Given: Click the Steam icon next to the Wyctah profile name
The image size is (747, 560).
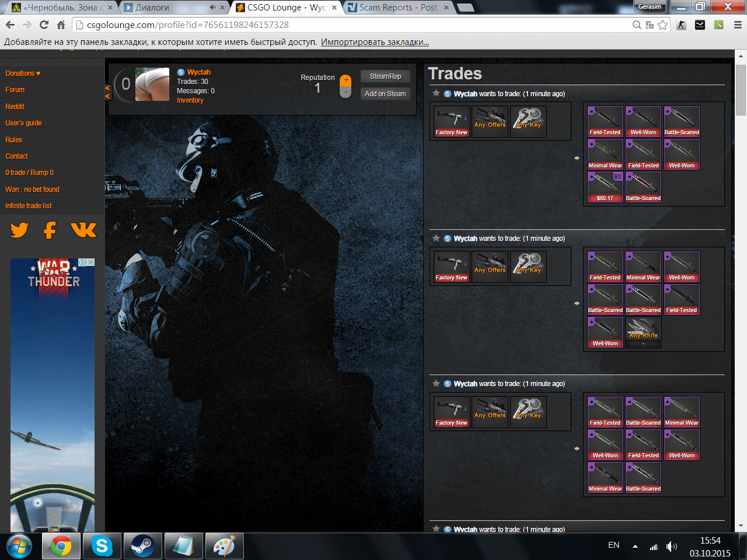Looking at the screenshot, I should pos(181,72).
